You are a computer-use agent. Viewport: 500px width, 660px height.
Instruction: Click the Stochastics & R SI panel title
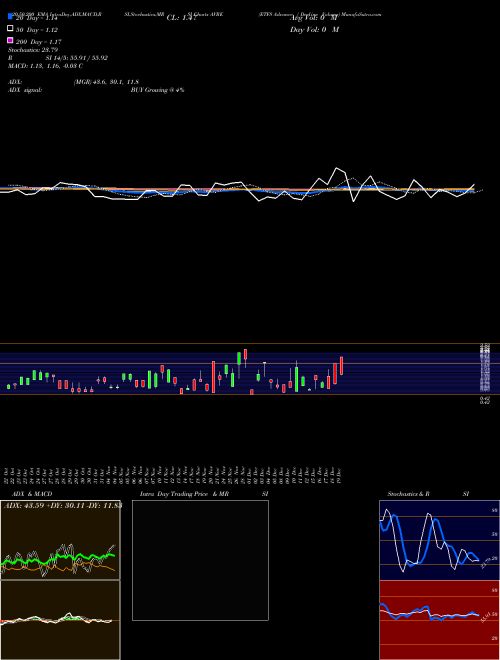[x=428, y=494]
